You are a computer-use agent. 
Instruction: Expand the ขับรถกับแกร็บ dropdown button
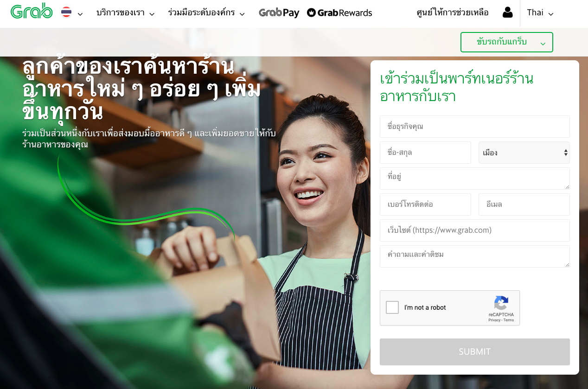click(x=507, y=42)
